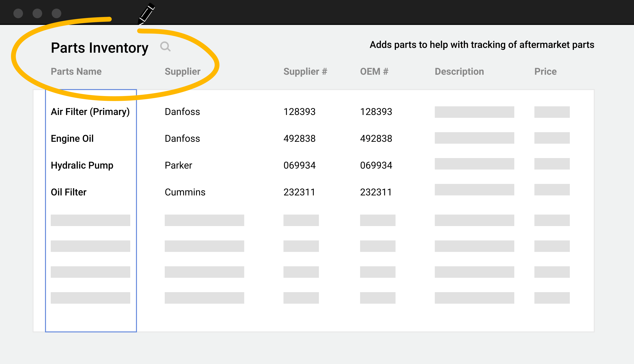Image resolution: width=634 pixels, height=364 pixels.
Task: Click the Price column header
Action: tap(545, 72)
